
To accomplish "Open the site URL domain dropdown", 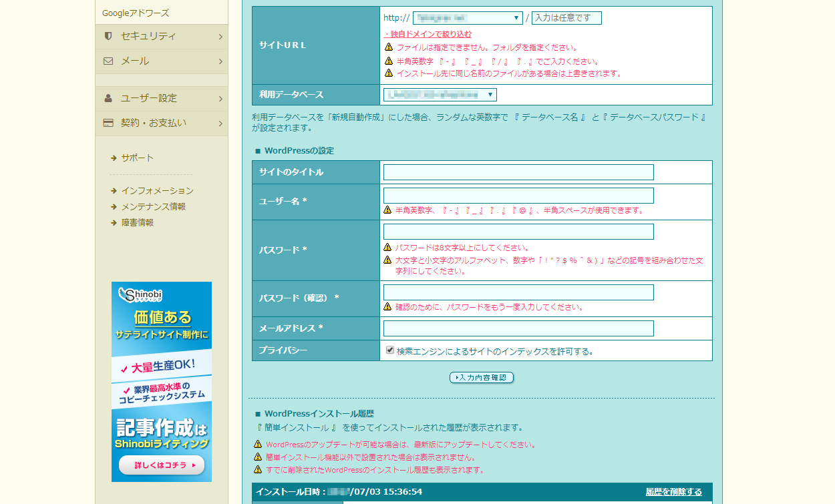I will pos(468,18).
